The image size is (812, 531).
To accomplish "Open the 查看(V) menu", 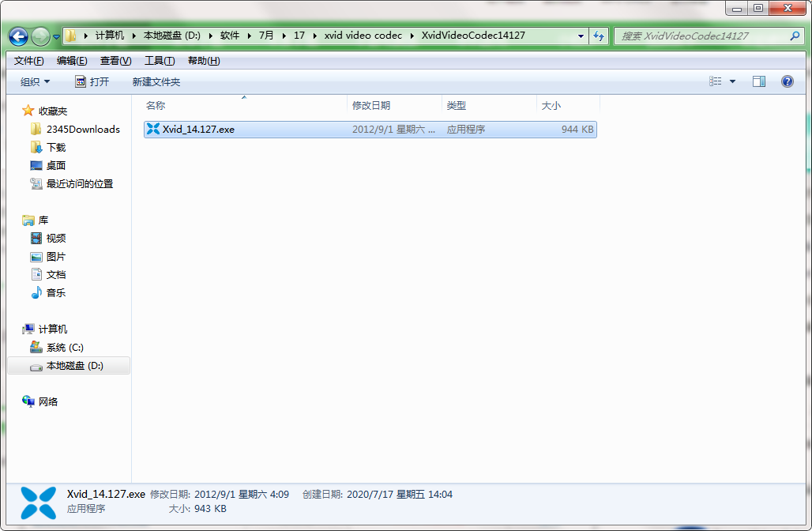I will coord(115,61).
